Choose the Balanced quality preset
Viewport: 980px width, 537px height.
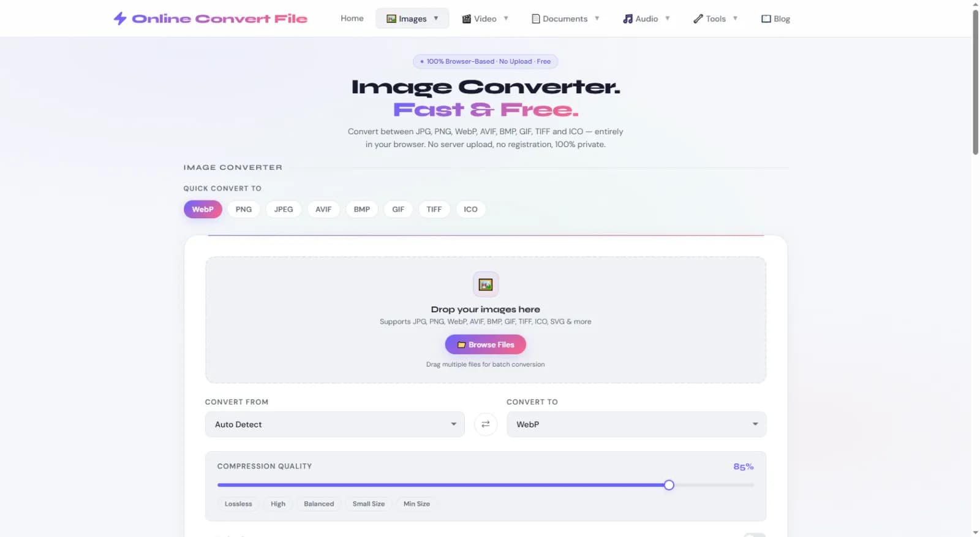[319, 504]
